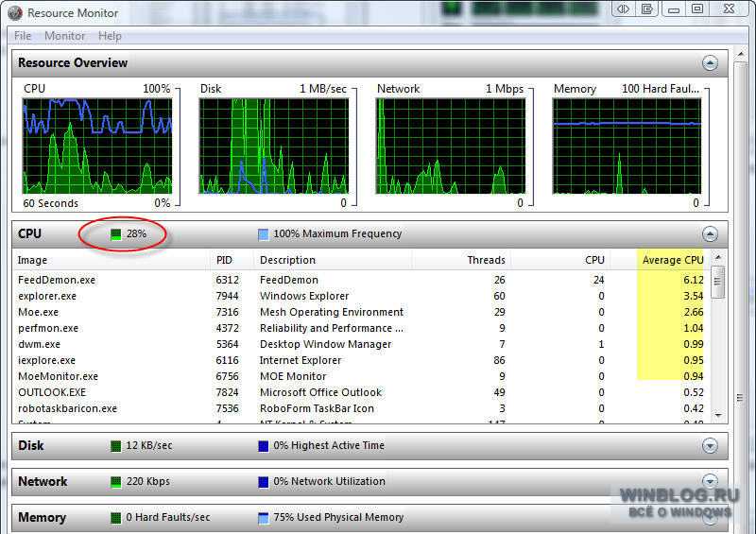This screenshot has width=756, height=534.
Task: Sort by the Average CPU column header
Action: (672, 260)
